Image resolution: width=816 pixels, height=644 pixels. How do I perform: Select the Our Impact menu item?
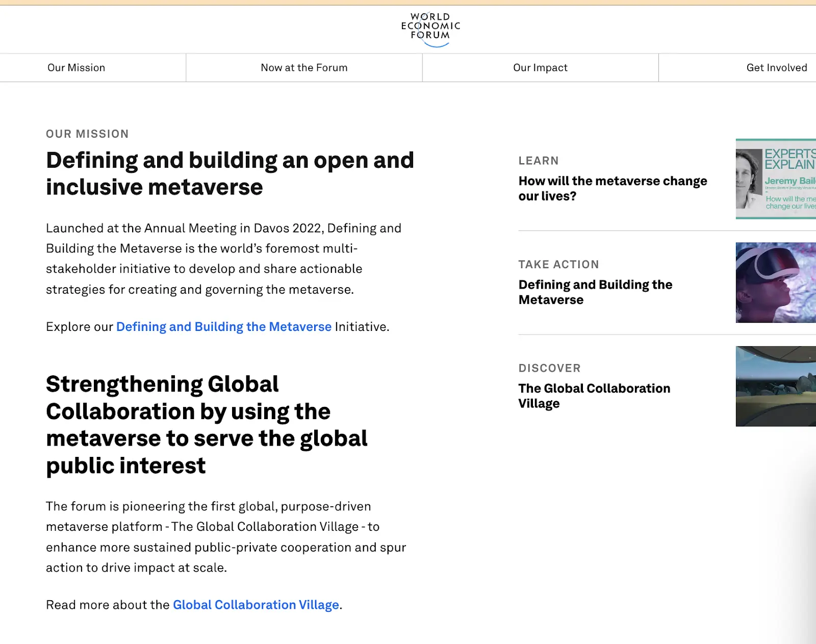tap(540, 68)
